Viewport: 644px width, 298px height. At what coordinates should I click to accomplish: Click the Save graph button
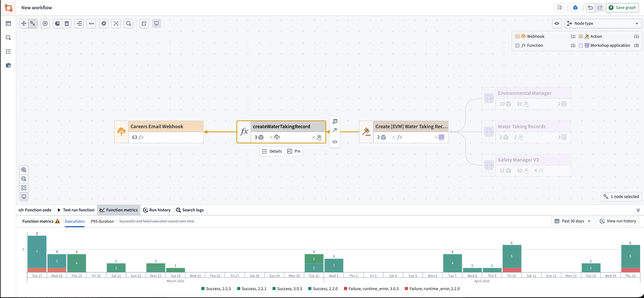click(x=622, y=8)
